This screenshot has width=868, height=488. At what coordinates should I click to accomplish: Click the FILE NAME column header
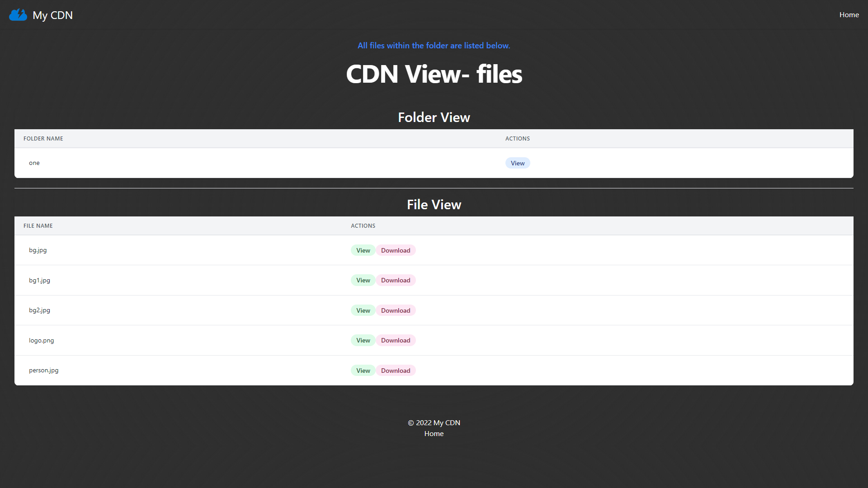[38, 226]
